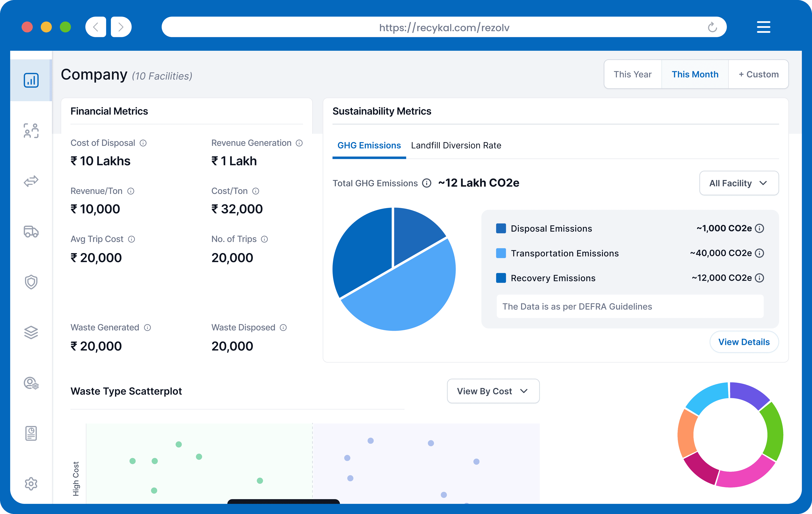Click the View Details button
Screen dimensions: 812x514
744,342
